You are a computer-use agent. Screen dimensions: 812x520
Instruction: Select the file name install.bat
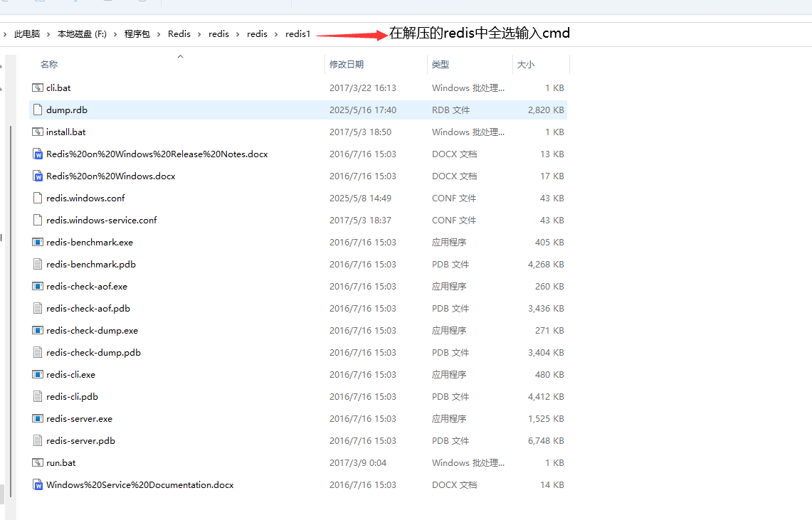(65, 132)
